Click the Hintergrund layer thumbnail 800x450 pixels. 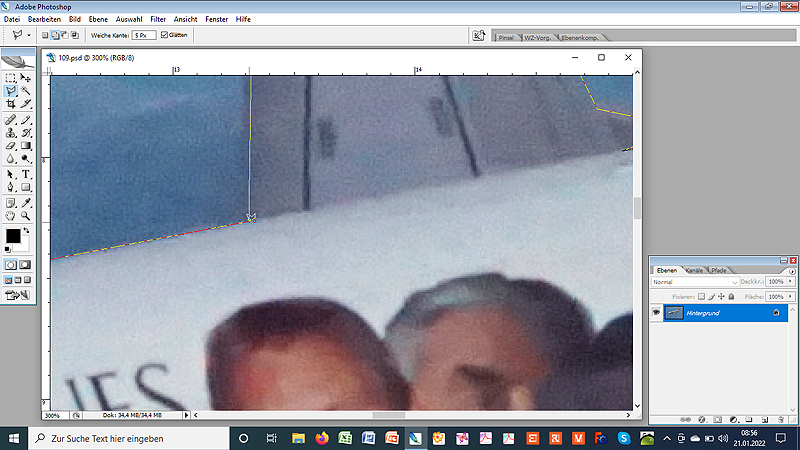674,313
